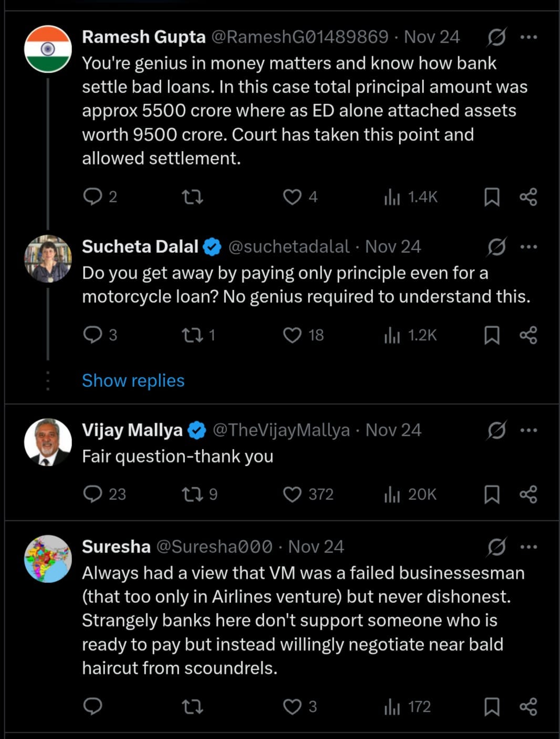Like Vijay Mallya's reply
The height and width of the screenshot is (739, 560).
(x=293, y=495)
